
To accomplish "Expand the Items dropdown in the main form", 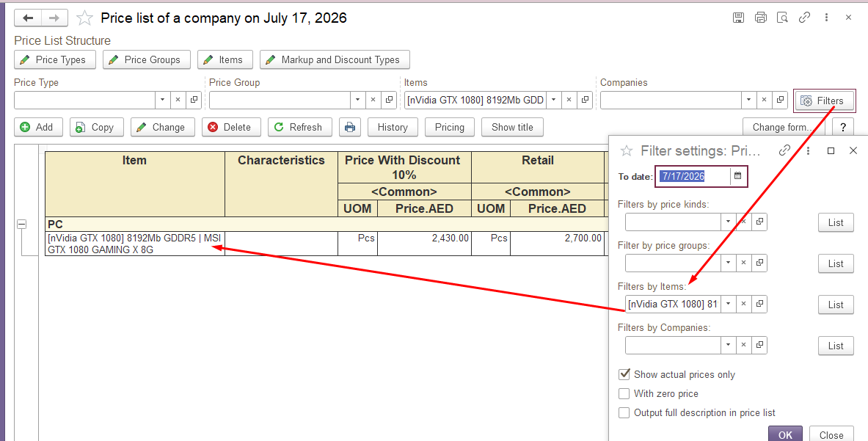I will point(553,100).
